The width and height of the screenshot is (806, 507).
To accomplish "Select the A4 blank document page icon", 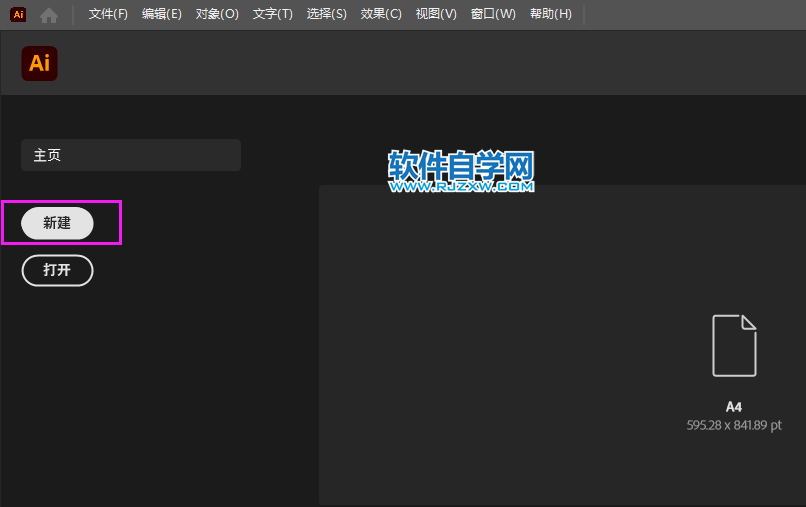I will pos(734,345).
